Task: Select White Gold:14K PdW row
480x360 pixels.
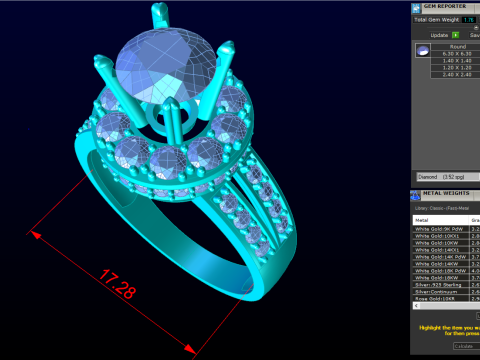Action: 447,257
